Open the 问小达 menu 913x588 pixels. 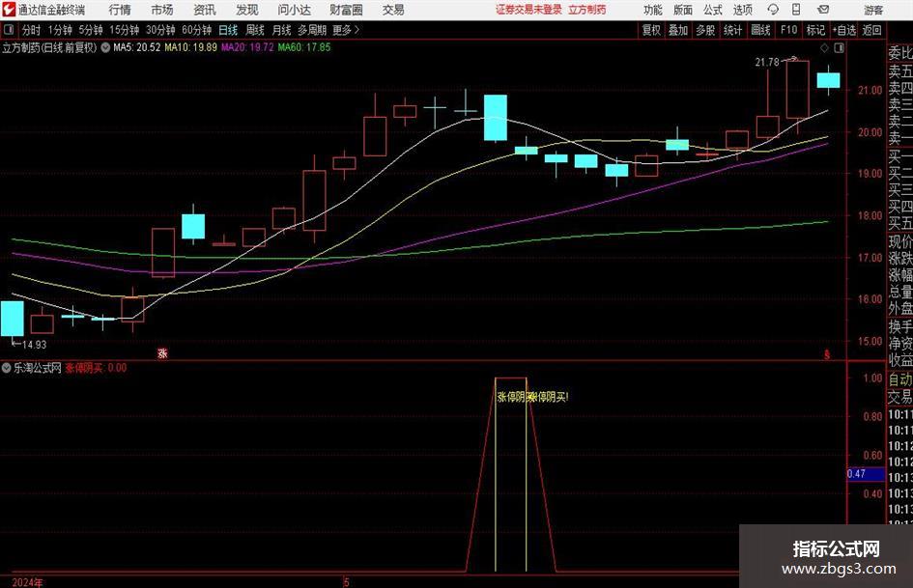pyautogui.click(x=294, y=10)
